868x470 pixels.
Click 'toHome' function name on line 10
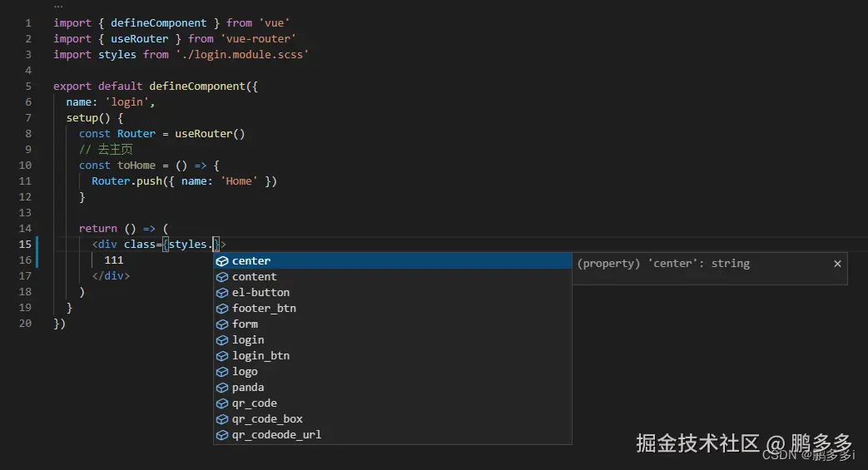136,165
